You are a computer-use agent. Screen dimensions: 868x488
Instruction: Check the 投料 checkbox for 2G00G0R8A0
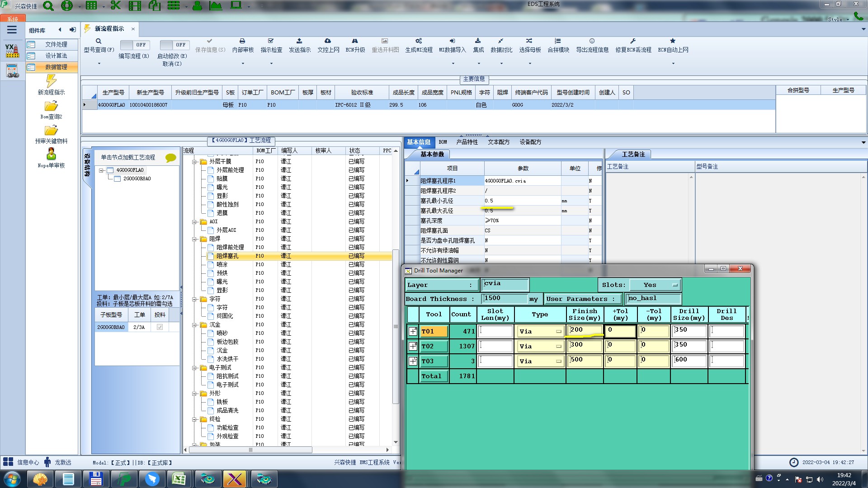(x=160, y=327)
